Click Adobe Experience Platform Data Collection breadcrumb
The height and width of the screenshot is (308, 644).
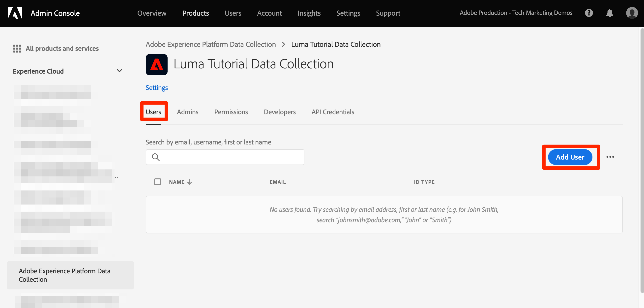click(210, 45)
